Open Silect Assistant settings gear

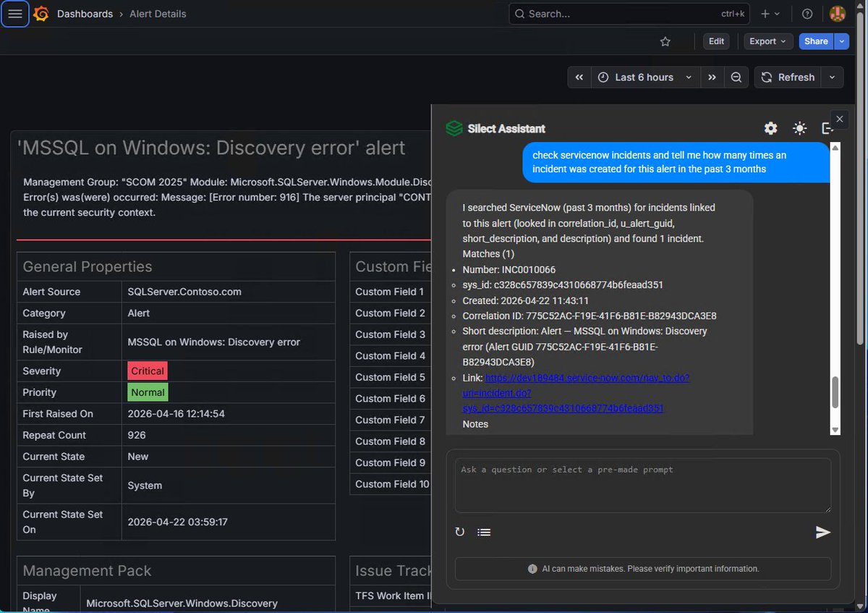[x=771, y=128]
